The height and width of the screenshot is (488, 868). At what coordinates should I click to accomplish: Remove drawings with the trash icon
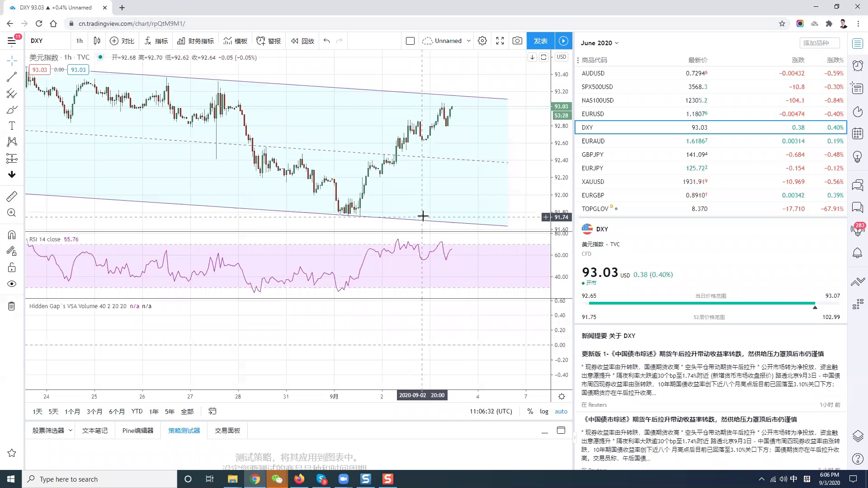pyautogui.click(x=12, y=306)
